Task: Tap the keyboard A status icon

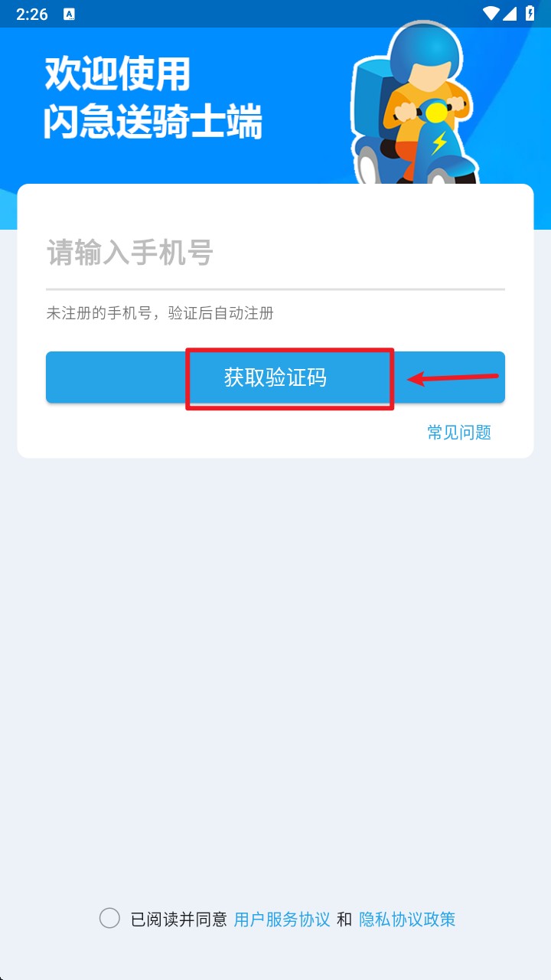Action: 69,15
